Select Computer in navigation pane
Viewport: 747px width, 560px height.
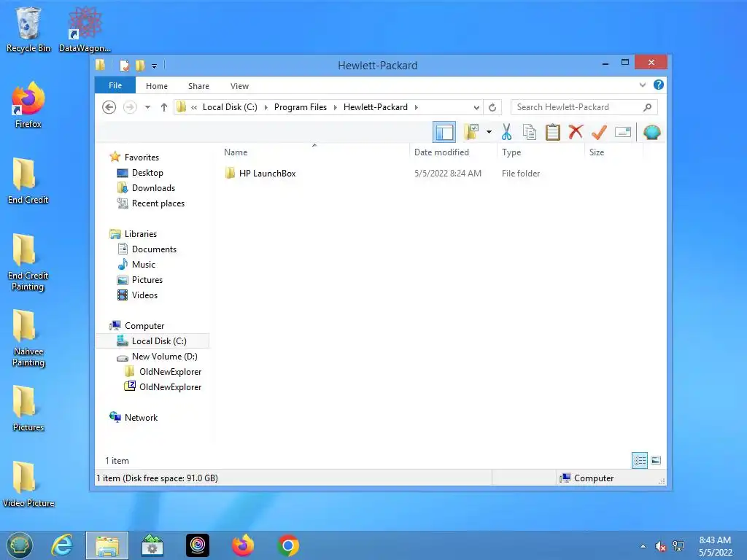(x=144, y=326)
